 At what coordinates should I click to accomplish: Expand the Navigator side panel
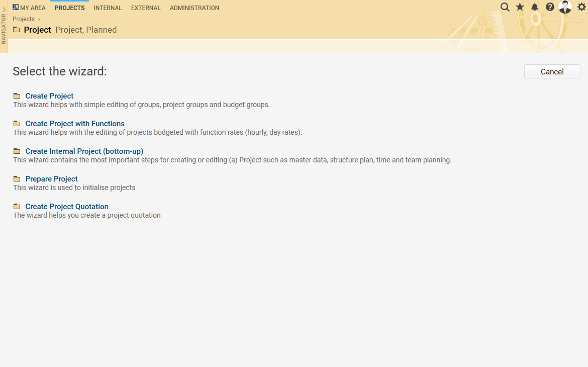4,26
